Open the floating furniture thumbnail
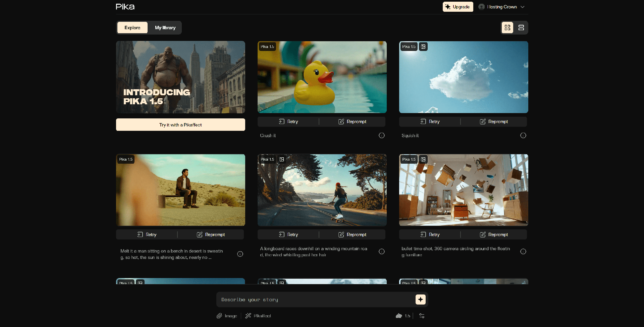 click(x=464, y=190)
